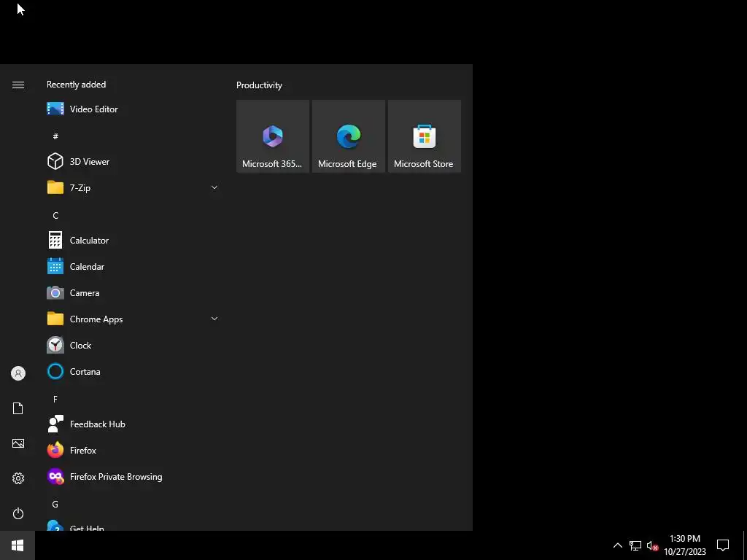This screenshot has width=747, height=560.
Task: Open the notification center icon
Action: (723, 545)
